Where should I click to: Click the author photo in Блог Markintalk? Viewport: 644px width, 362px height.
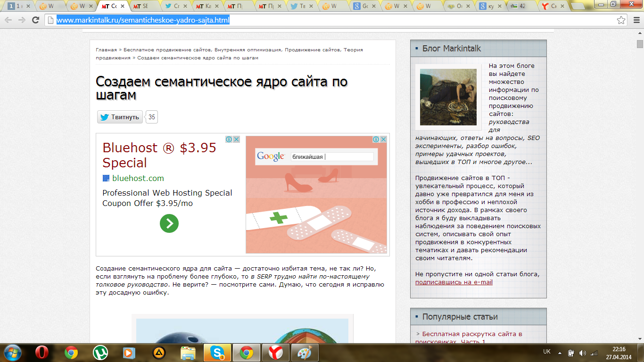[x=448, y=97]
